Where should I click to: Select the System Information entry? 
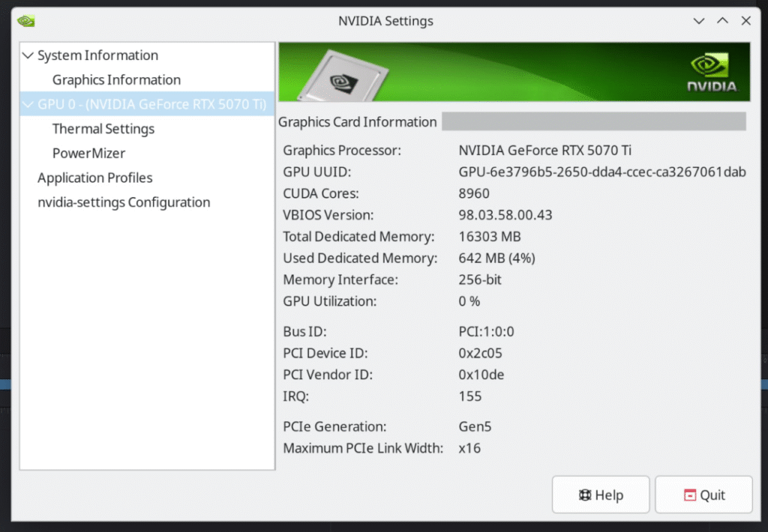[x=98, y=55]
